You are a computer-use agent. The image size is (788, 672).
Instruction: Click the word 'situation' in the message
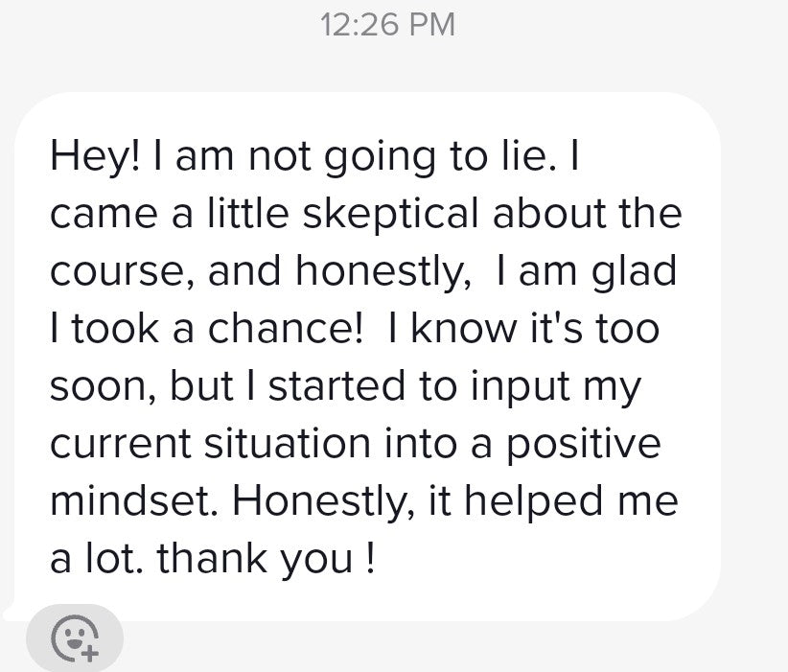[288, 443]
